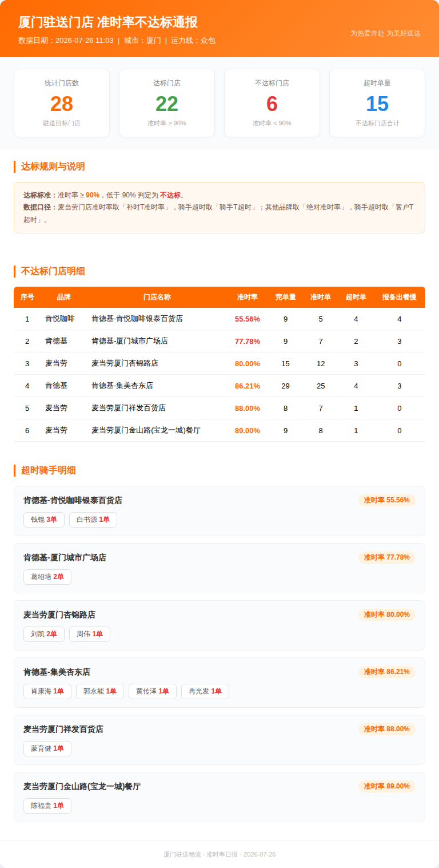Click rider card heading 肯德基-集美杏东店

point(57,672)
